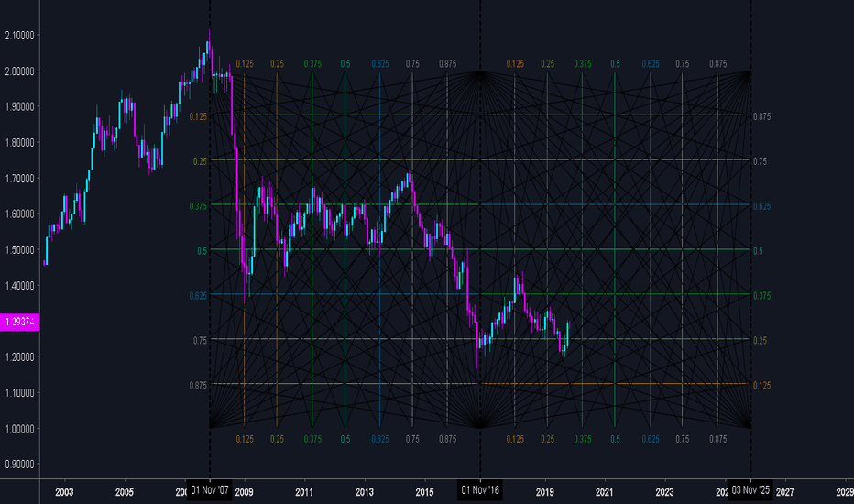
Task: Click the 01 Nov '07 date marker
Action: (210, 491)
